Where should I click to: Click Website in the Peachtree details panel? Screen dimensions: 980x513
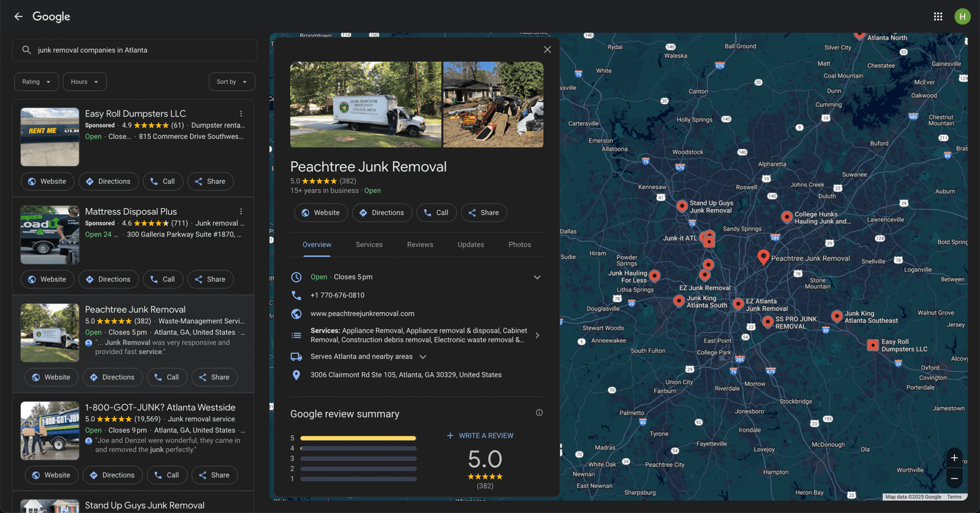point(321,212)
